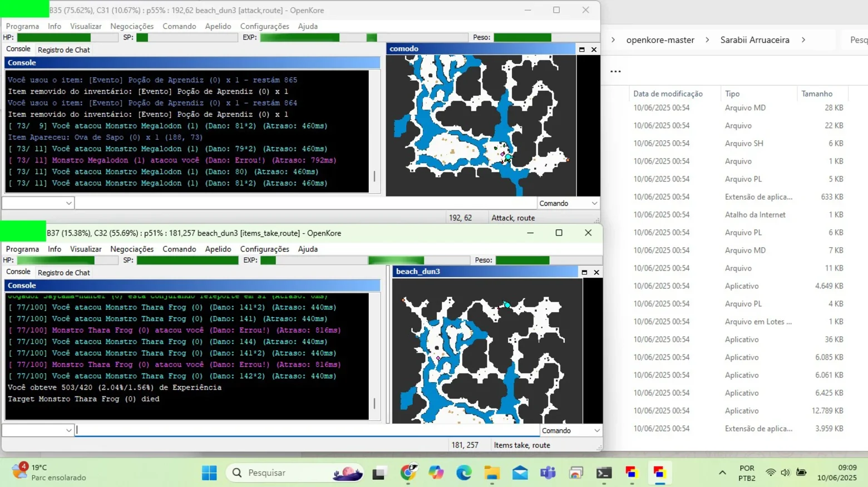The width and height of the screenshot is (868, 487).
Task: Open the Configurações menu in top window
Action: coord(264,26)
